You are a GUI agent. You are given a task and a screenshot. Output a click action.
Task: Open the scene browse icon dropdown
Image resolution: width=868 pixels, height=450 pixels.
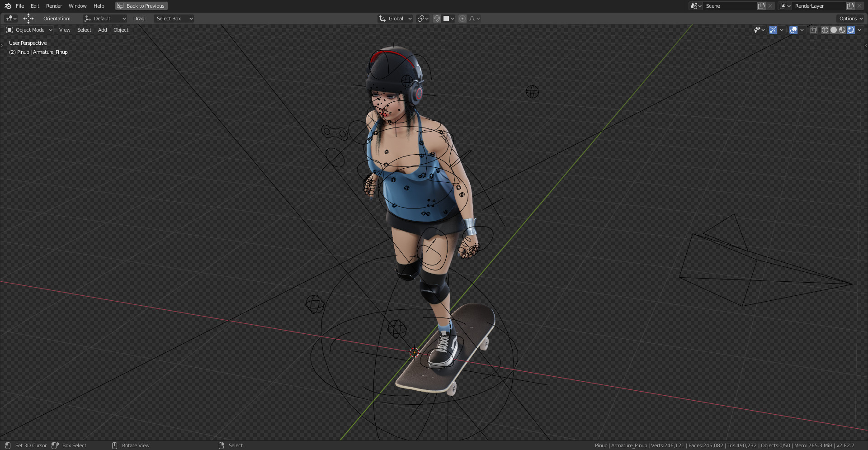696,6
